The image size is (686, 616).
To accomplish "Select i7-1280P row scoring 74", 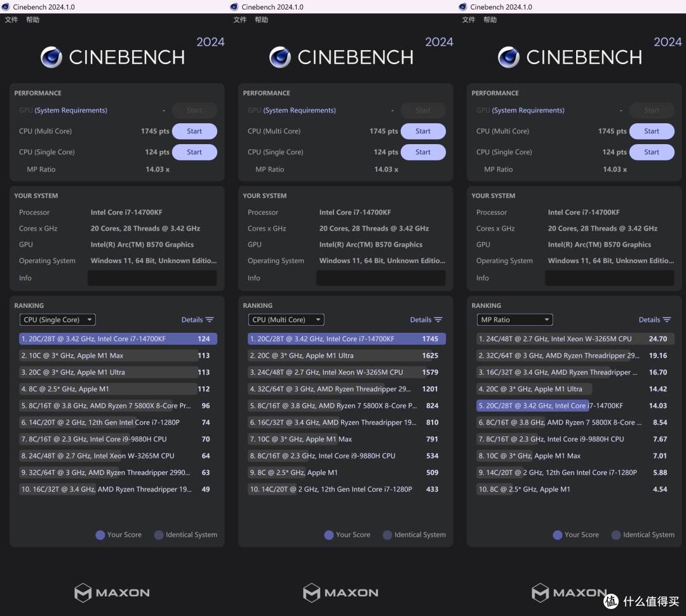I will point(118,422).
